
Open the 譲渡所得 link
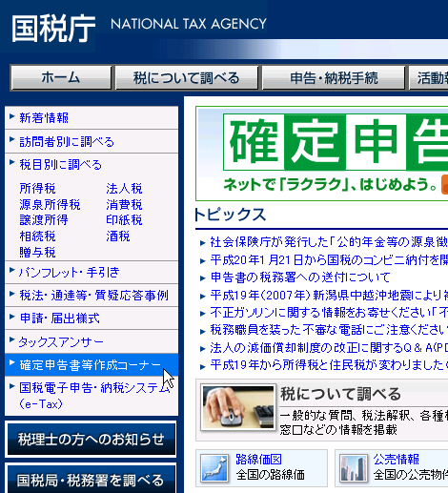pyautogui.click(x=44, y=220)
